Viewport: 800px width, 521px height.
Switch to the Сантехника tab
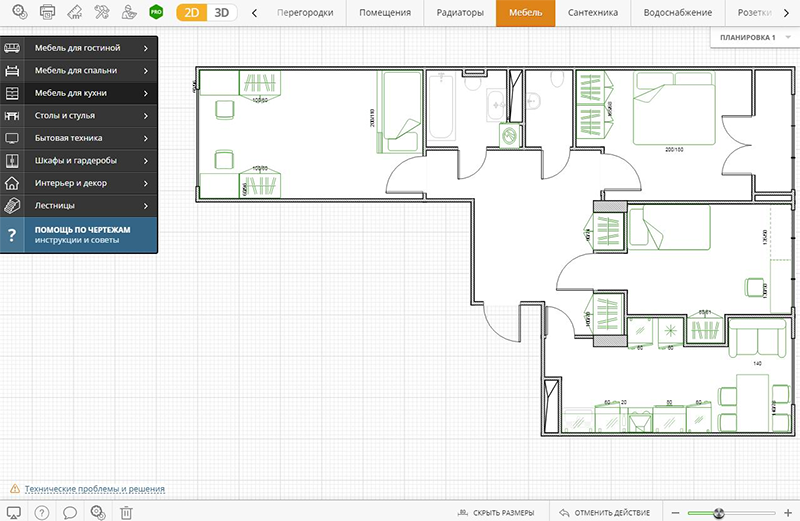pos(592,13)
